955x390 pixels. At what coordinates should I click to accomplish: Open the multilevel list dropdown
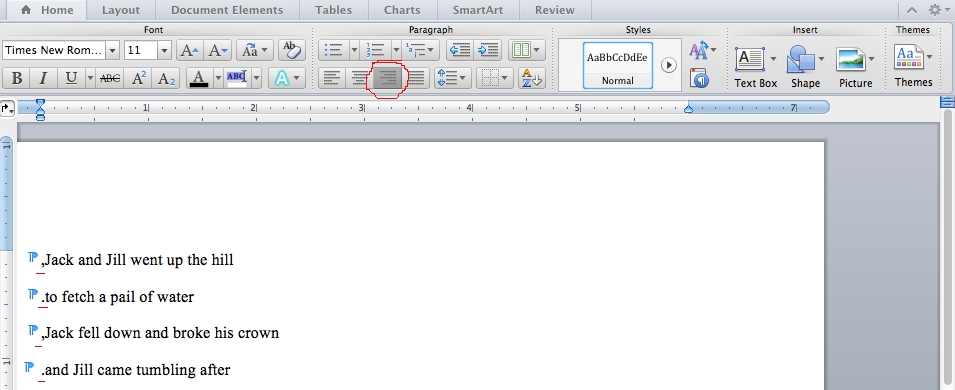[420, 51]
